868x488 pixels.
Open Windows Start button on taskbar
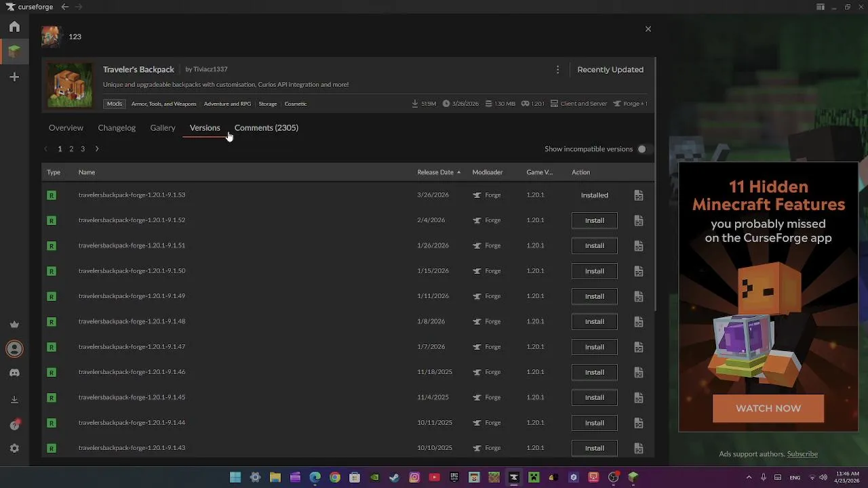[x=235, y=477]
